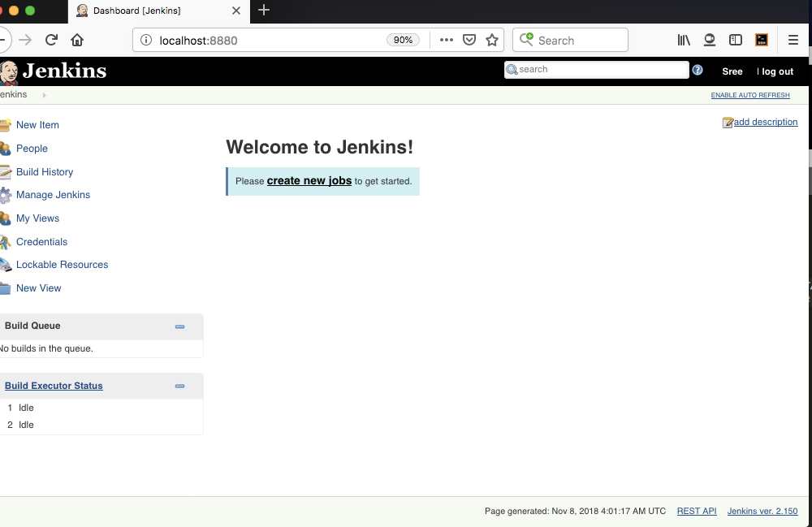
Task: Click executor 1 Idle row
Action: pos(101,408)
